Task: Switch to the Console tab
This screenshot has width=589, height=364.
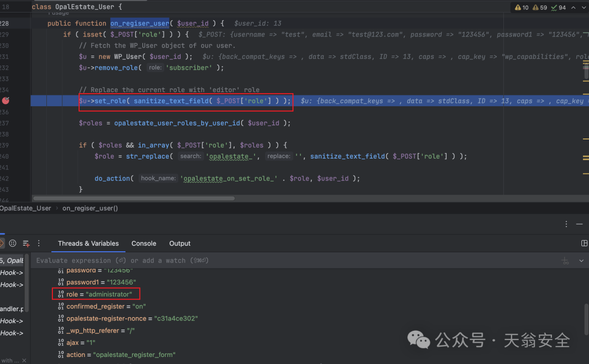Action: pyautogui.click(x=143, y=244)
